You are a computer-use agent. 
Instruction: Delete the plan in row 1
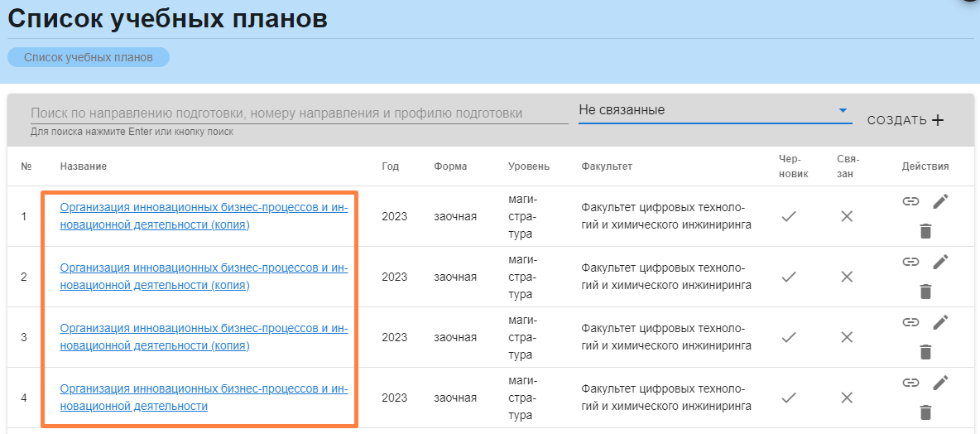click(x=925, y=231)
